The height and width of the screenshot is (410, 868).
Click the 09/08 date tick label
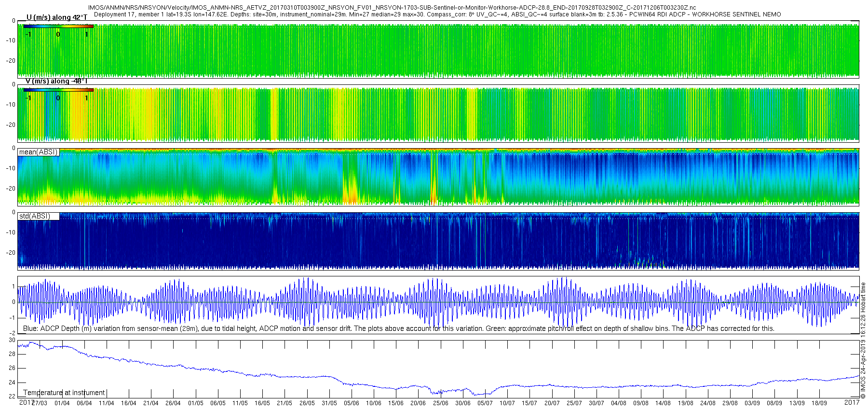tap(641, 403)
